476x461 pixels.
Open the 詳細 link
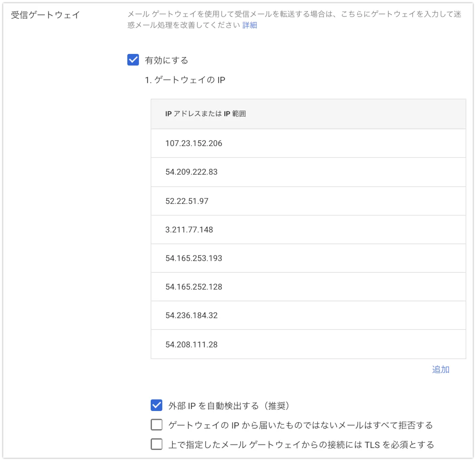[250, 25]
